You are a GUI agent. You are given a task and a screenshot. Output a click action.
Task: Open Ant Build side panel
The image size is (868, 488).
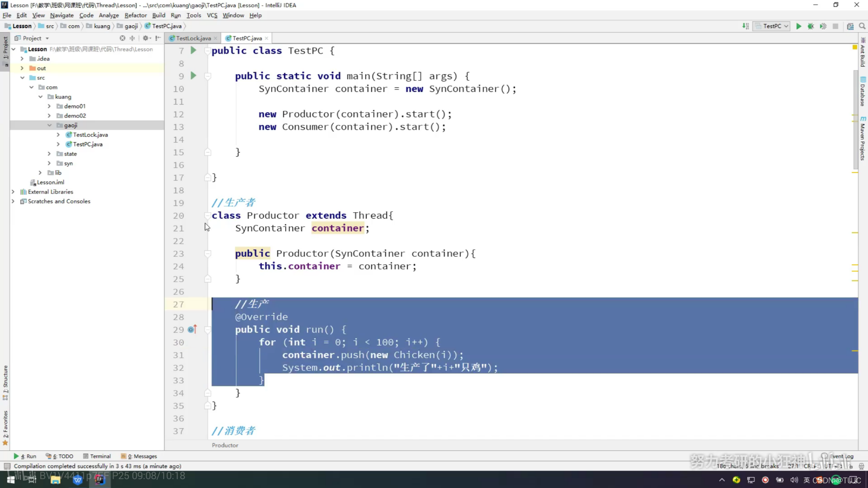[863, 53]
